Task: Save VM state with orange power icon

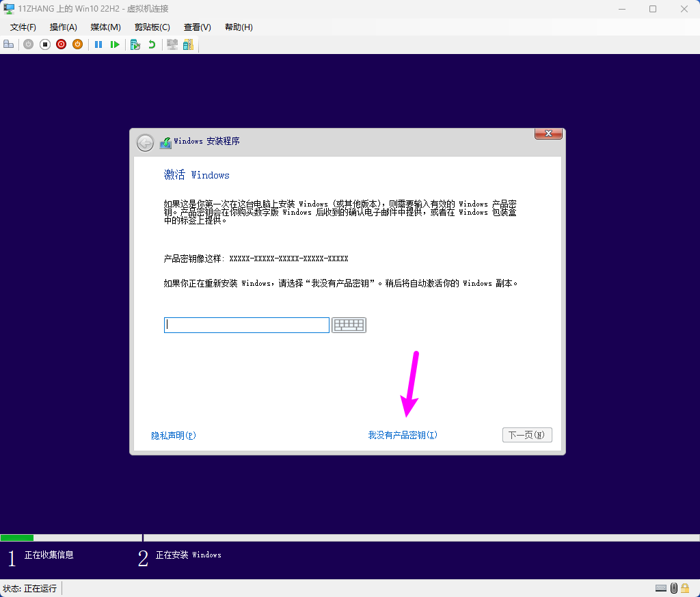Action: (x=78, y=44)
